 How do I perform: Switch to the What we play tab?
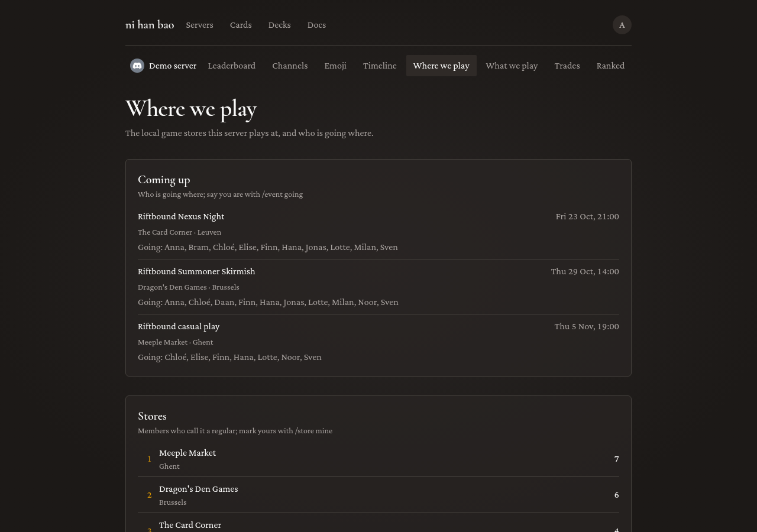tap(512, 66)
